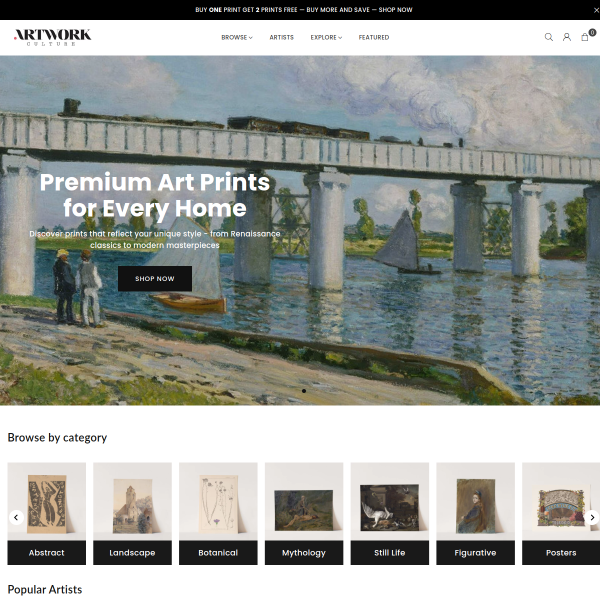Click the Artwork Culture logo
This screenshot has height=600, width=600.
click(x=52, y=37)
